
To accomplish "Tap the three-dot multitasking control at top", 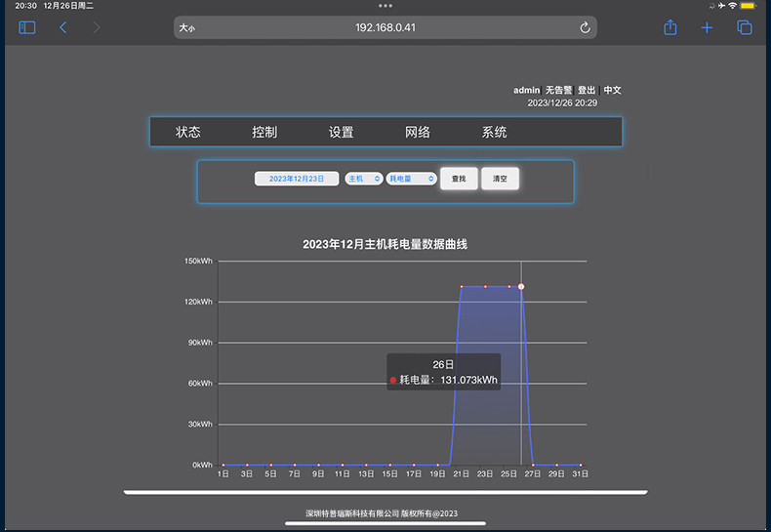I will pyautogui.click(x=385, y=6).
